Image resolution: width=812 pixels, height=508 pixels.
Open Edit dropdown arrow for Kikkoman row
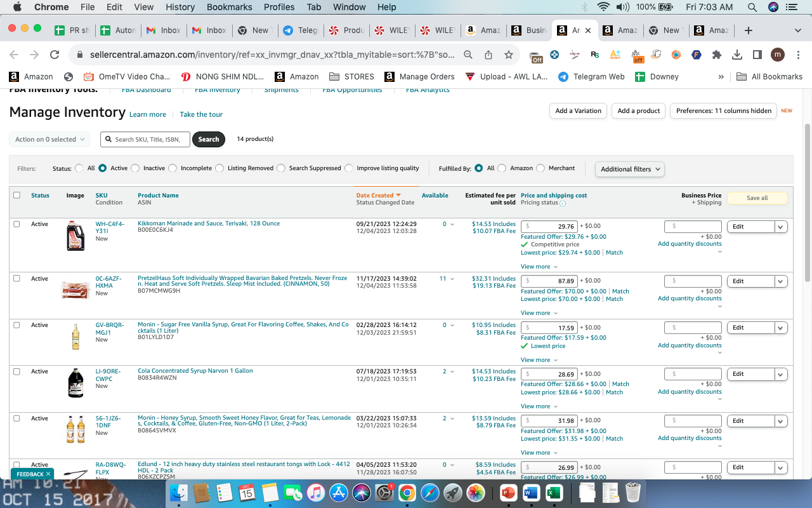coord(781,227)
